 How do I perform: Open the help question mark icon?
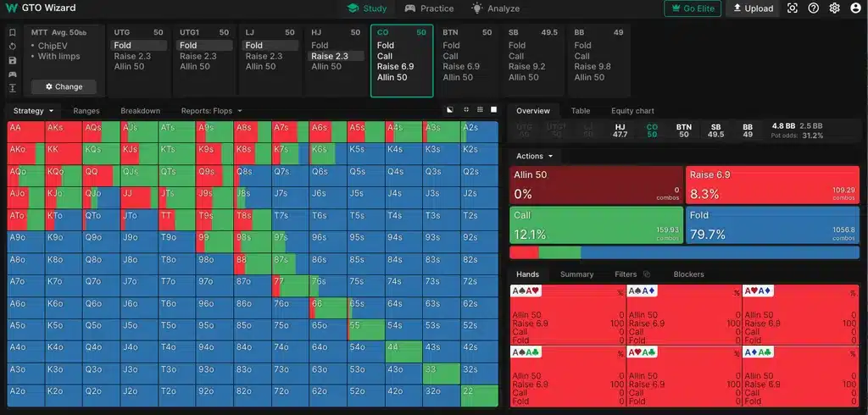pyautogui.click(x=813, y=8)
